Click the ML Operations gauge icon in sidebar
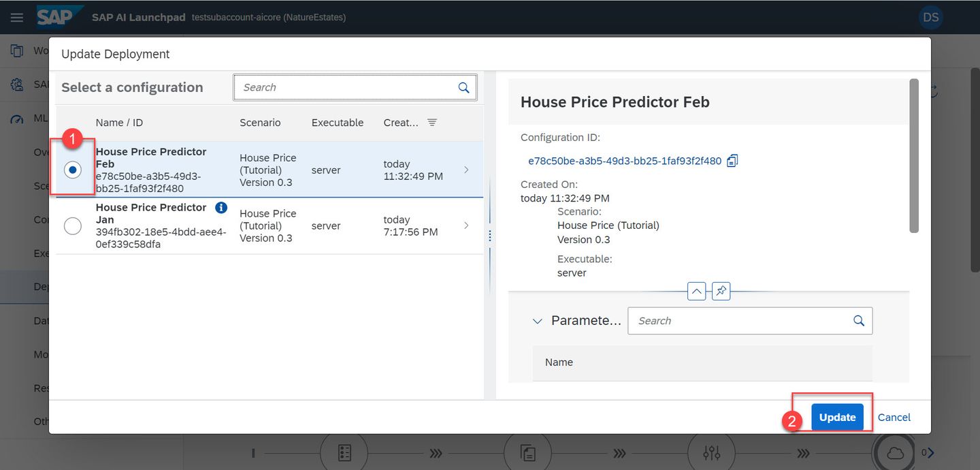The image size is (980, 470). click(16, 119)
